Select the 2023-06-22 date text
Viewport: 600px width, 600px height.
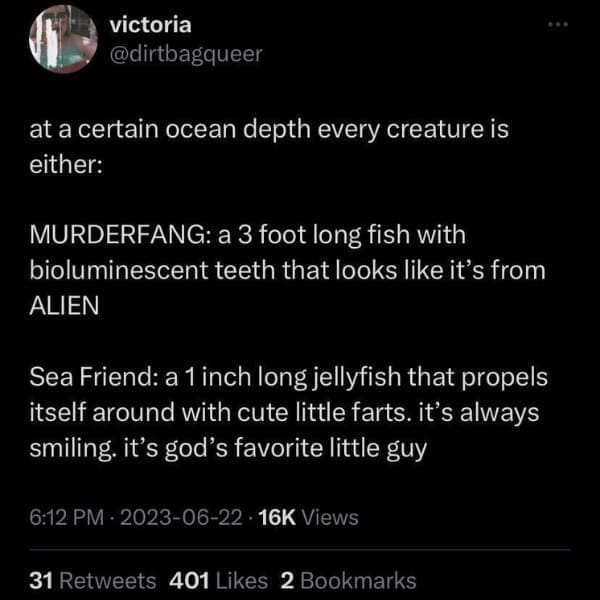tap(187, 517)
